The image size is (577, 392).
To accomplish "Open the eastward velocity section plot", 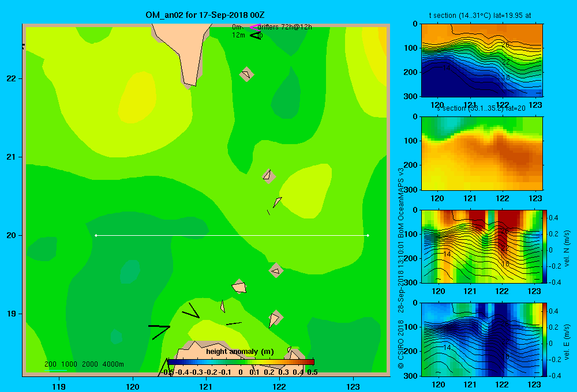I will 482,340.
